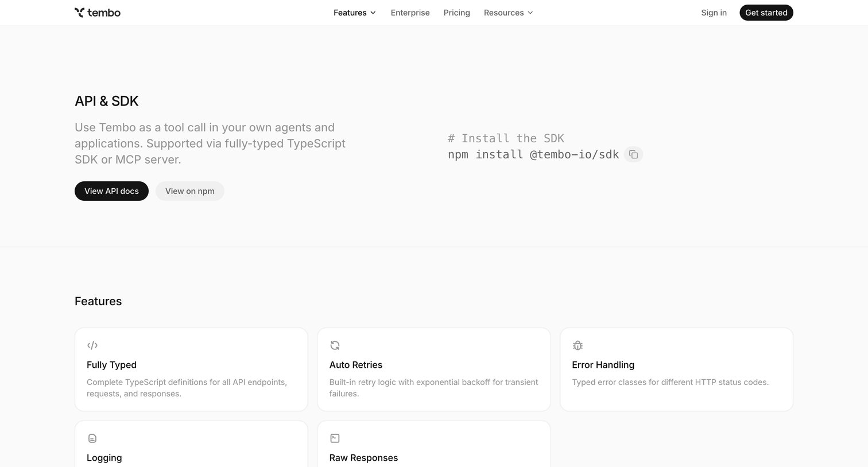Click the '# Install the SDK' comment

pyautogui.click(x=506, y=138)
